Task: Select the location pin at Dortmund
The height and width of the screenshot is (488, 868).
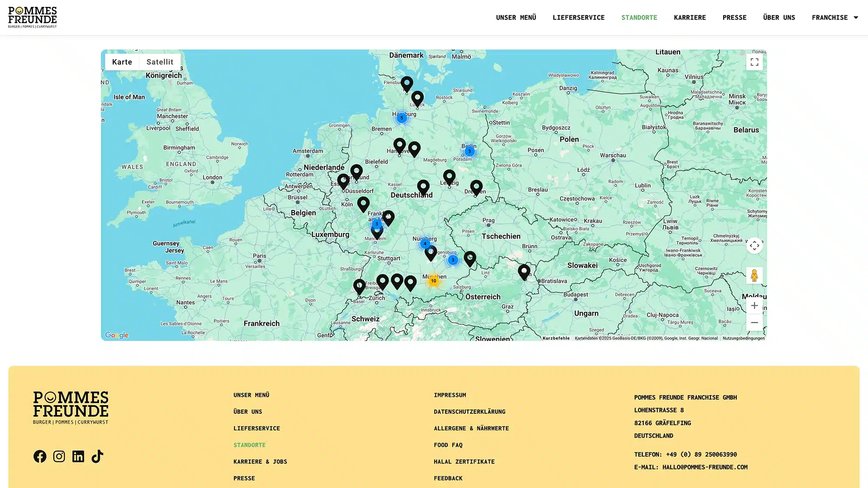Action: [x=356, y=172]
